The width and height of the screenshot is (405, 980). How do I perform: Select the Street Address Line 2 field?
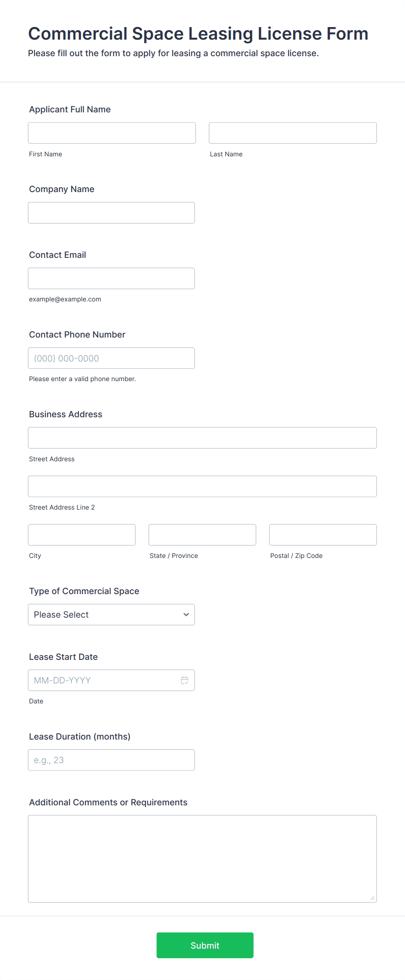click(x=202, y=486)
